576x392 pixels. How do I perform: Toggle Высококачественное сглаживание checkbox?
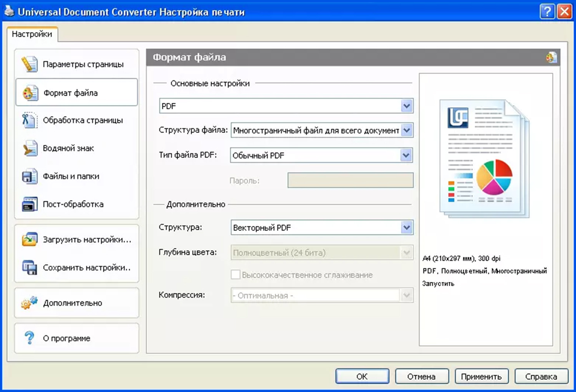[235, 275]
